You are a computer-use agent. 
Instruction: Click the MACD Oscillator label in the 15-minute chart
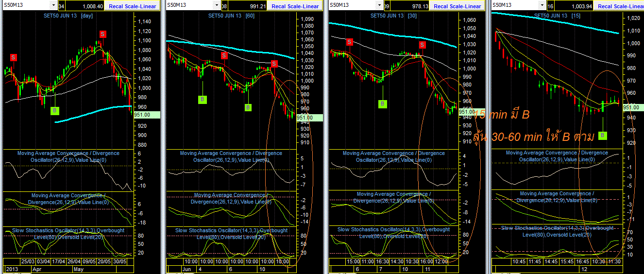(557, 156)
